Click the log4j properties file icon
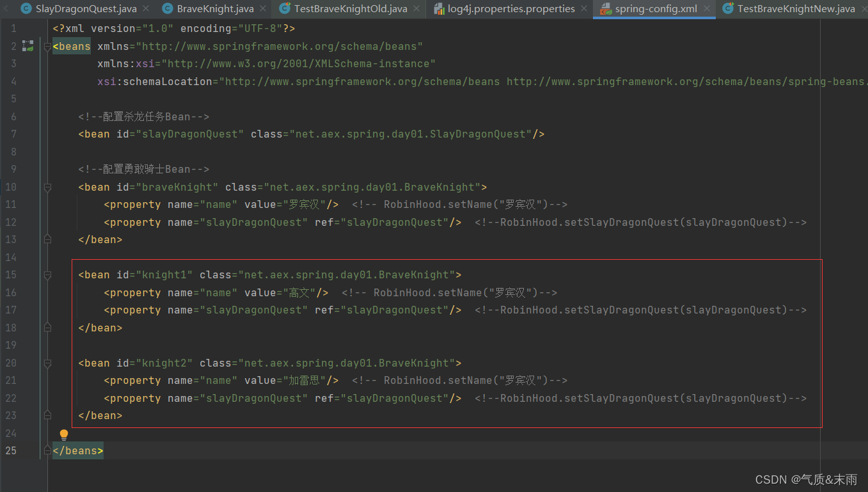868x492 pixels. point(439,9)
